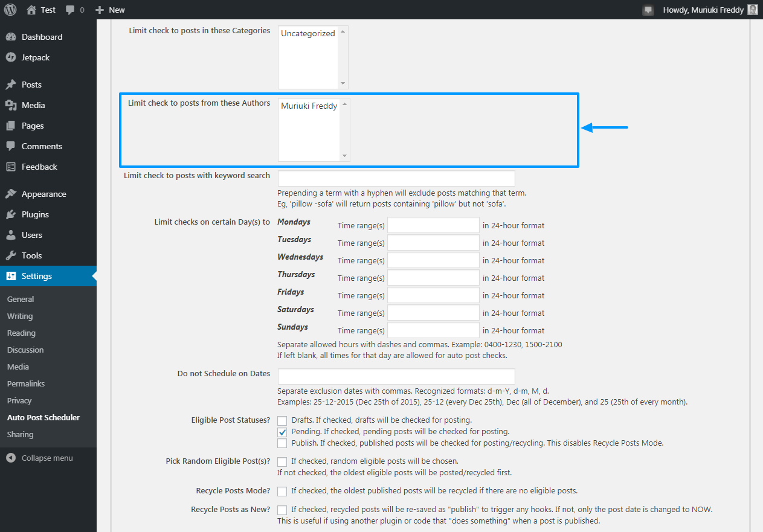Click Authors list scroll down arrow
763x532 pixels.
pyautogui.click(x=345, y=156)
